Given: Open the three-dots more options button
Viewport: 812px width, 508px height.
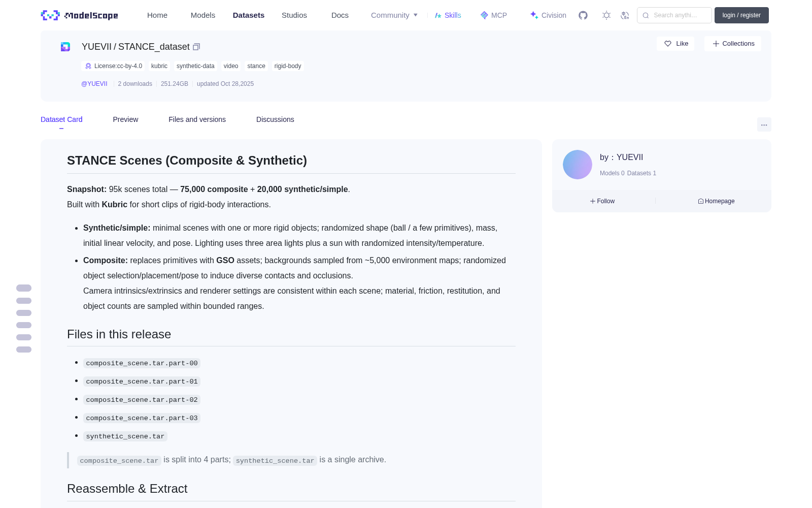Looking at the screenshot, I should [764, 124].
